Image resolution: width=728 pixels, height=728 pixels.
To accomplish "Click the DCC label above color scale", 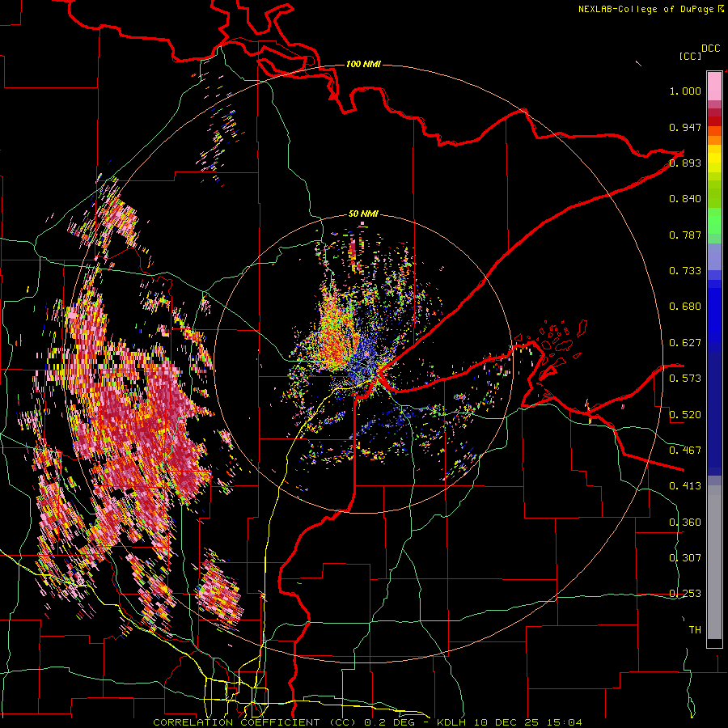I will pos(711,49).
